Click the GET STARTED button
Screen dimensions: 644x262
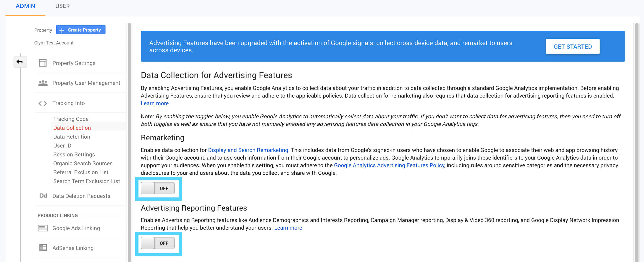[573, 47]
